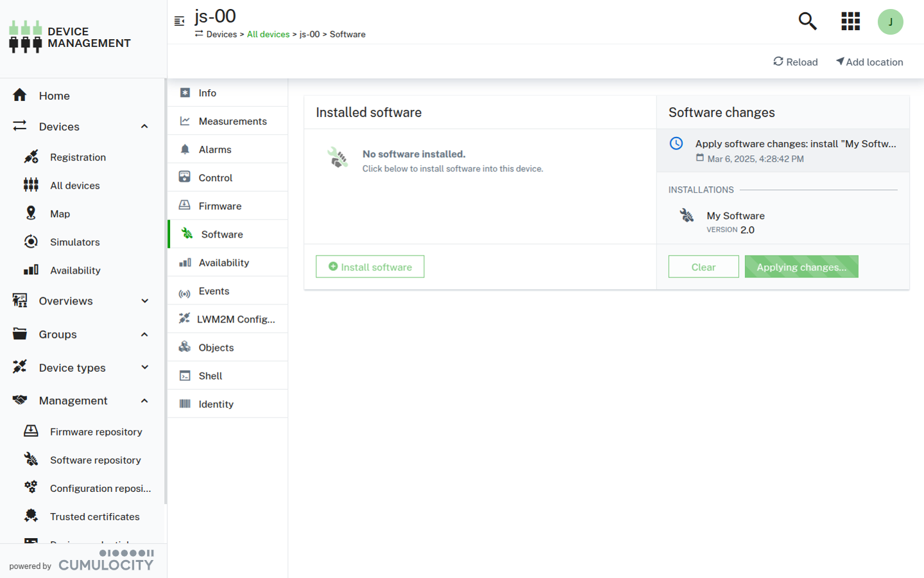Open the Shell tab
The image size is (924, 578).
(210, 376)
